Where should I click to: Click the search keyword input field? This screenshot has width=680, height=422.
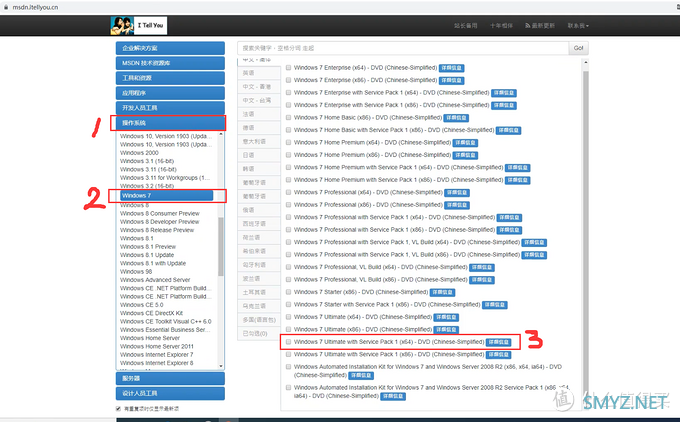coord(403,48)
